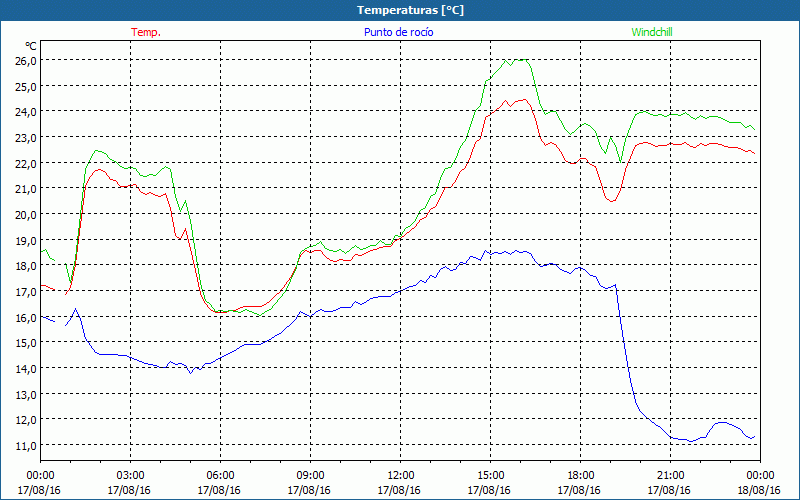Click the 19,0 y-axis value

click(25, 240)
